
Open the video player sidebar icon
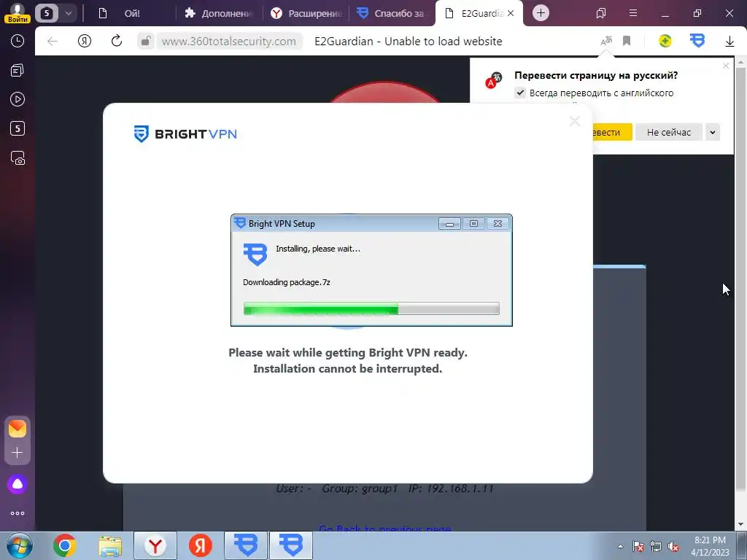click(x=18, y=99)
